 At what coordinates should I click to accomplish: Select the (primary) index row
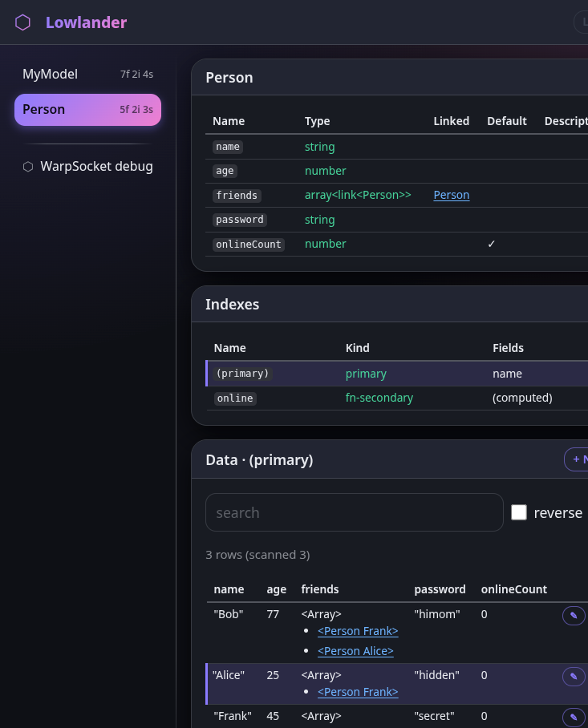(x=397, y=374)
